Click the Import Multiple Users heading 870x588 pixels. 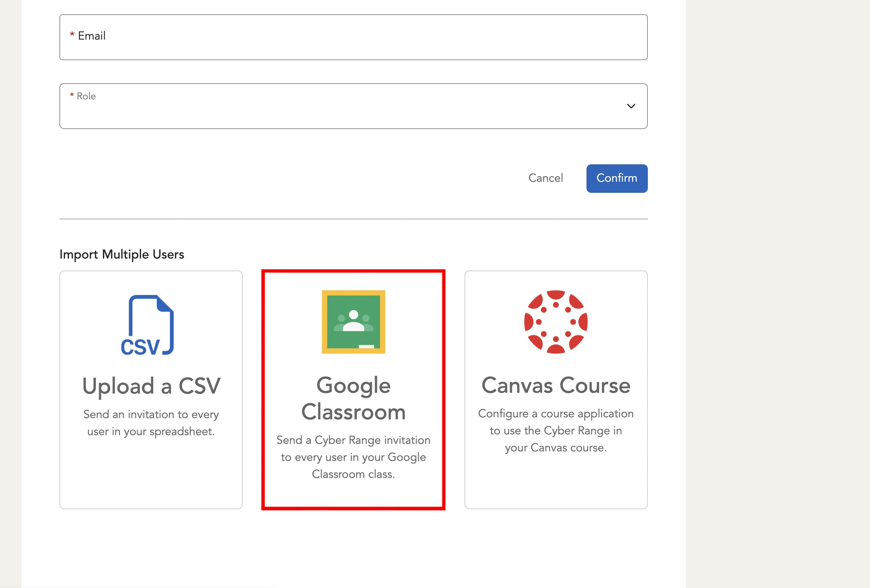[x=122, y=254]
